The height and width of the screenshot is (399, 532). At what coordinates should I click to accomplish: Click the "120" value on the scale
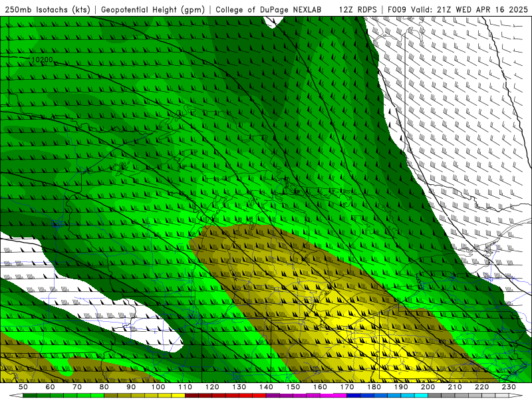pyautogui.click(x=212, y=387)
